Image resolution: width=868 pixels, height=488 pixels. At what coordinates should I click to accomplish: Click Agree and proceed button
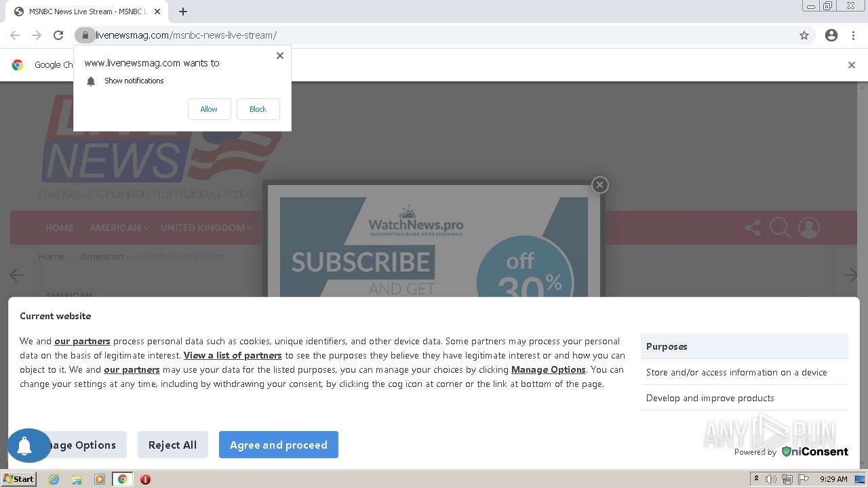pyautogui.click(x=279, y=445)
